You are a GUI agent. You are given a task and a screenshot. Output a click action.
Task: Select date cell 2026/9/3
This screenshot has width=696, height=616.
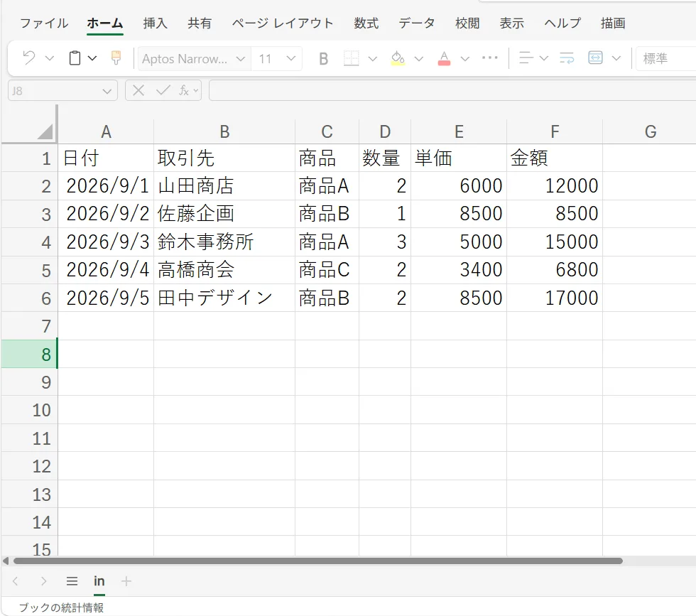pyautogui.click(x=106, y=242)
